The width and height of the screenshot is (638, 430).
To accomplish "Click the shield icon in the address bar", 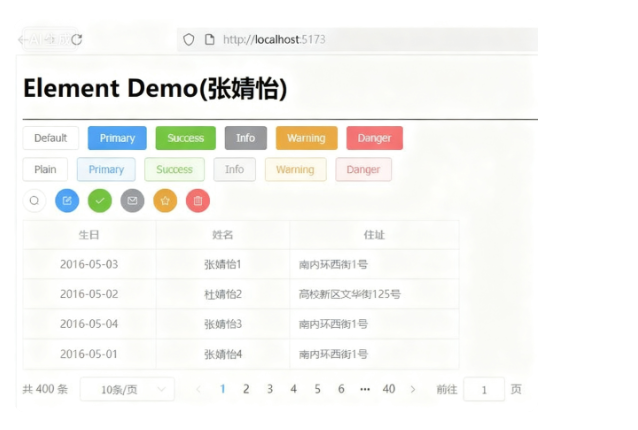I will tap(188, 39).
